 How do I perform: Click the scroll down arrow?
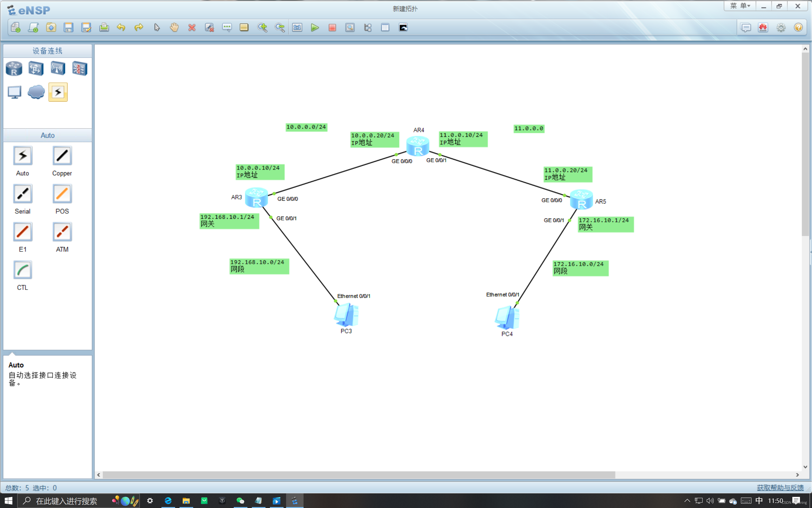point(805,467)
